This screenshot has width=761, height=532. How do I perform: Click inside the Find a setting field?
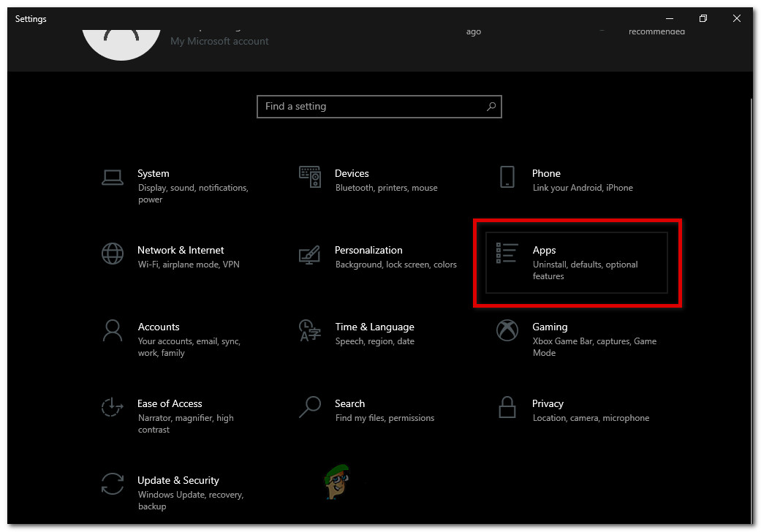point(379,106)
